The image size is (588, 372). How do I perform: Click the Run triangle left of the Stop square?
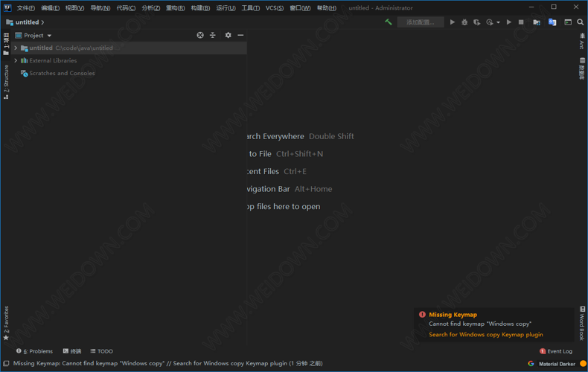509,22
